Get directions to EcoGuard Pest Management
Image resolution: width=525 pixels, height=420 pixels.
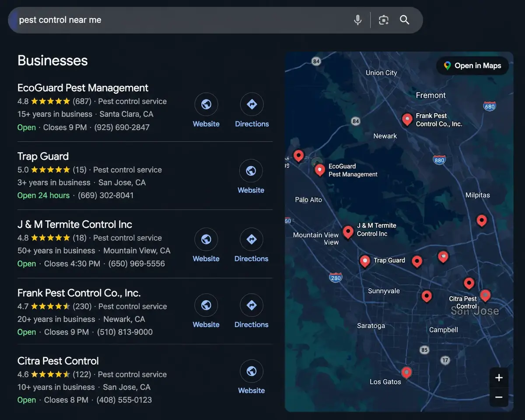pos(252,104)
